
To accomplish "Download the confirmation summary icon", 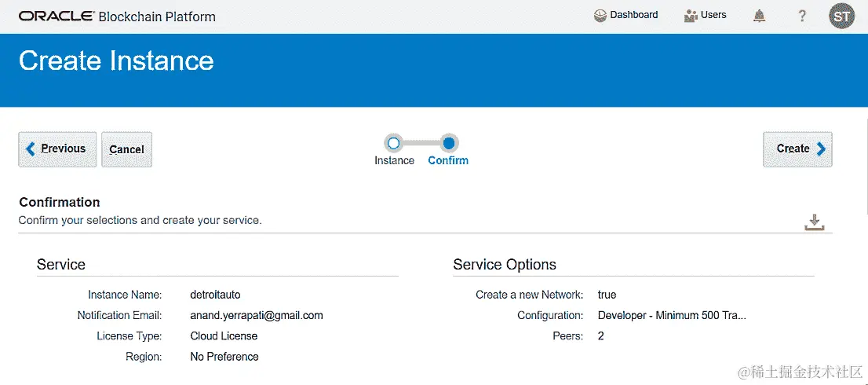I will pyautogui.click(x=815, y=222).
